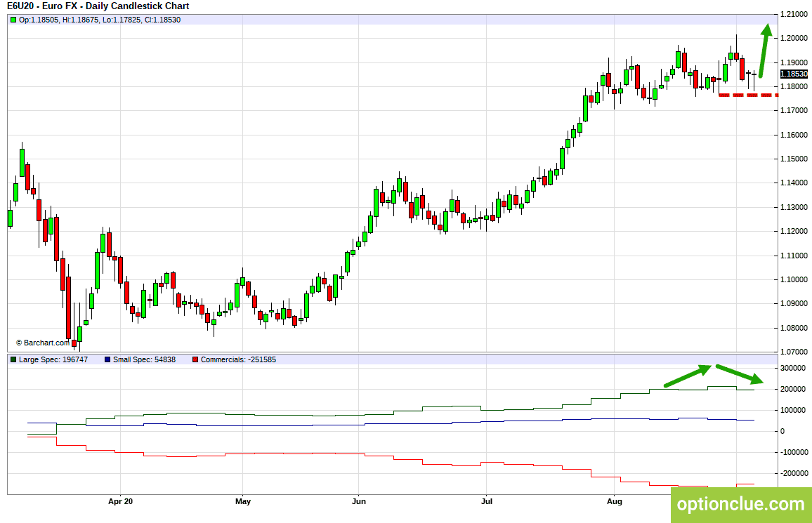Viewport: 812px width, 523px height.
Task: Click the falling green arrow in COT panel
Action: pyautogui.click(x=739, y=375)
